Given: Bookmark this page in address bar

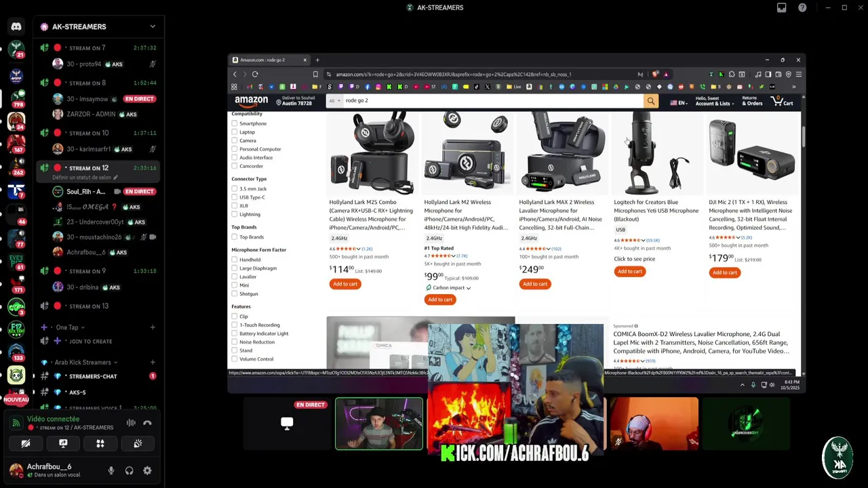Looking at the screenshot, I should 315,75.
